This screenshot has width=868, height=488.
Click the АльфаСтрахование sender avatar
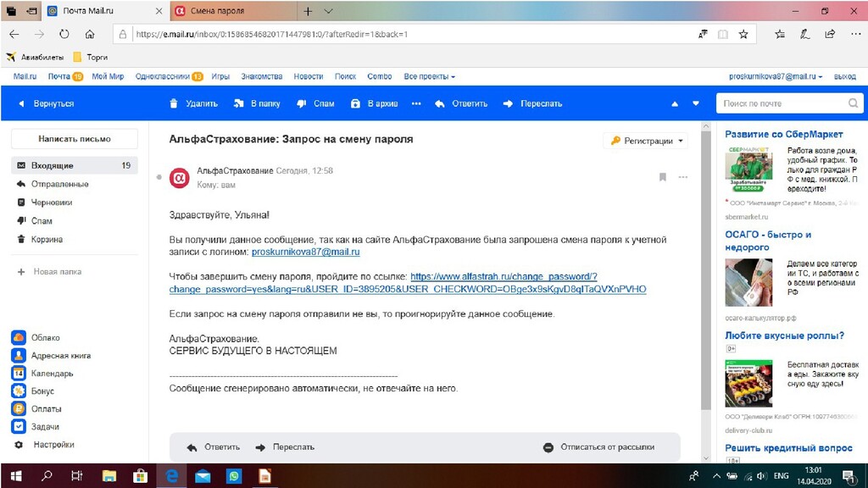coord(180,178)
